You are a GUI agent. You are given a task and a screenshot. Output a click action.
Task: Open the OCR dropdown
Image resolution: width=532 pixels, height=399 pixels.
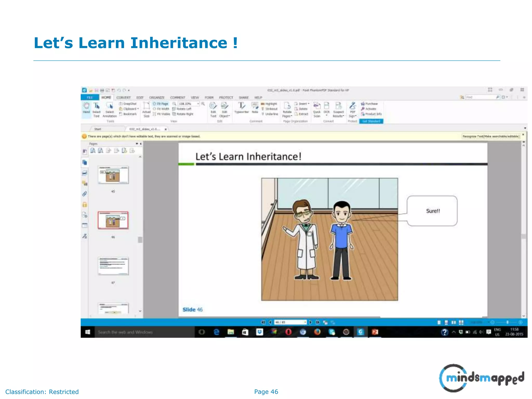pyautogui.click(x=327, y=110)
